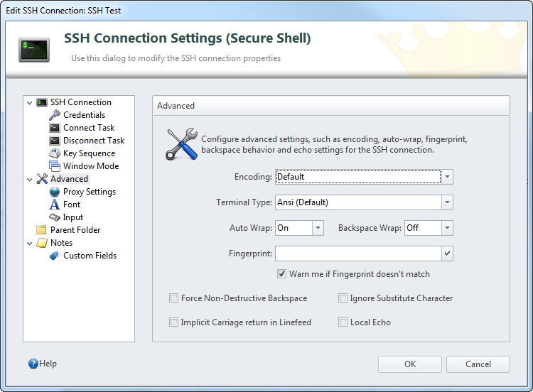Click the Font letter A icon
533x392 pixels.
point(55,205)
